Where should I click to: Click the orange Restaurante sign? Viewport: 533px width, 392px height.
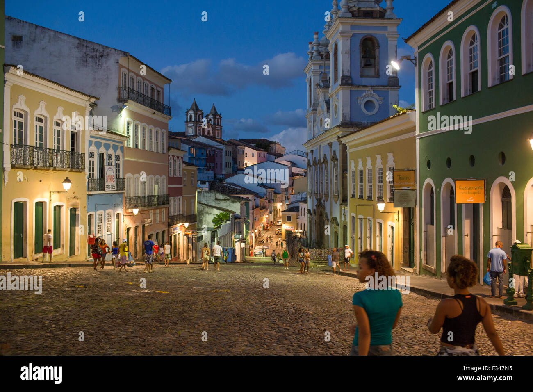tap(470, 191)
